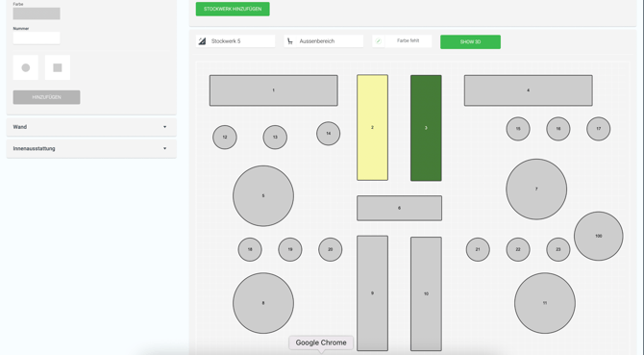Click the grey Farbe color swatch
644x355 pixels.
(37, 13)
